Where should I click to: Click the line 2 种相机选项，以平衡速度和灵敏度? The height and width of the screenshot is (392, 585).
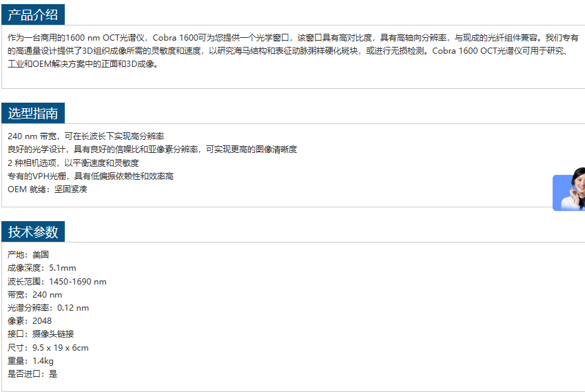point(73,163)
